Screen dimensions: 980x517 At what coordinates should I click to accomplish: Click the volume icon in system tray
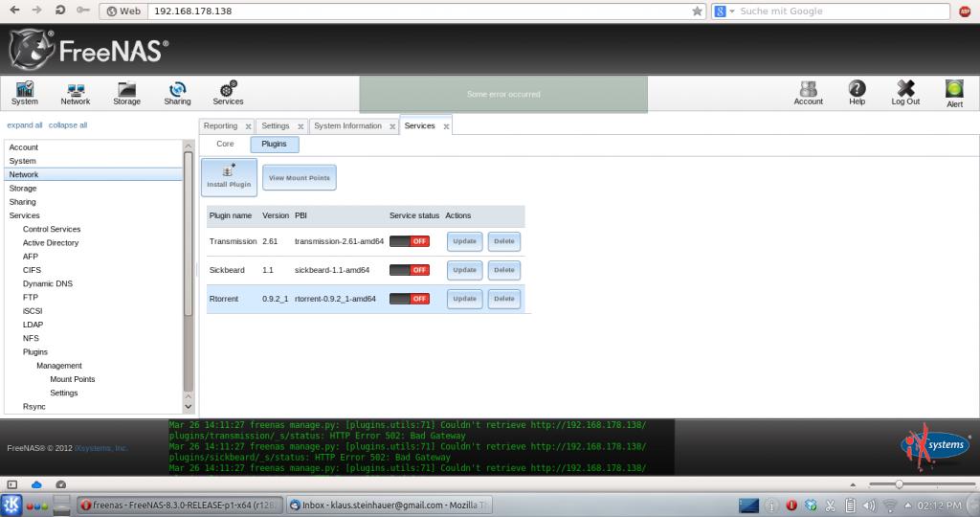point(869,506)
